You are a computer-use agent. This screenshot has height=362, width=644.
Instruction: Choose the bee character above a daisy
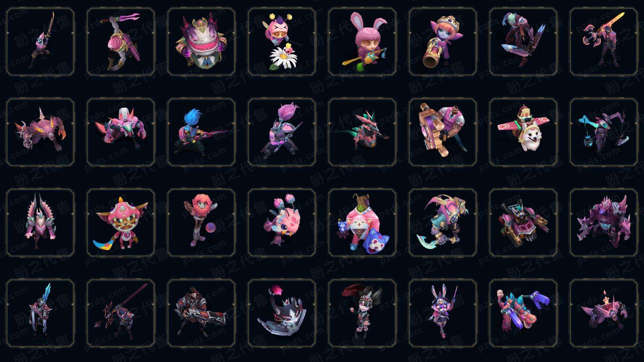click(x=282, y=42)
